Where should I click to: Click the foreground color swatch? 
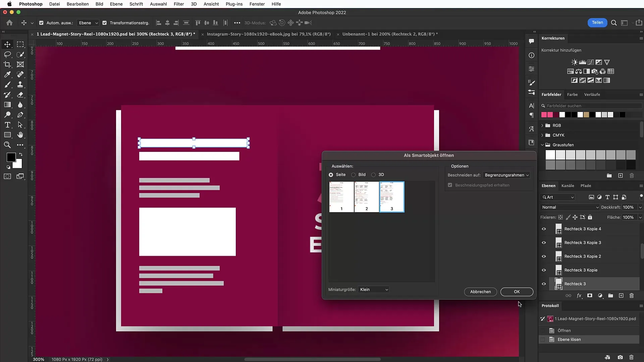[11, 157]
